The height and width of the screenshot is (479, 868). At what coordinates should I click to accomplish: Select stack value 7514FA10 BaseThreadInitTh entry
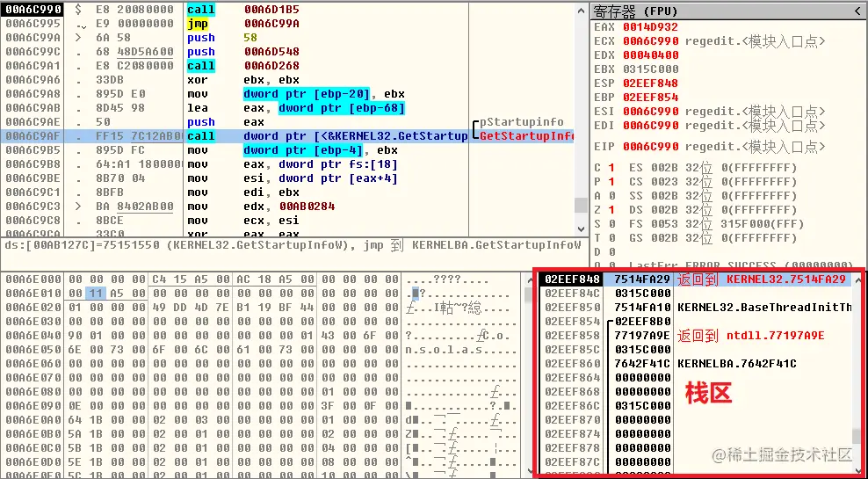coord(733,308)
